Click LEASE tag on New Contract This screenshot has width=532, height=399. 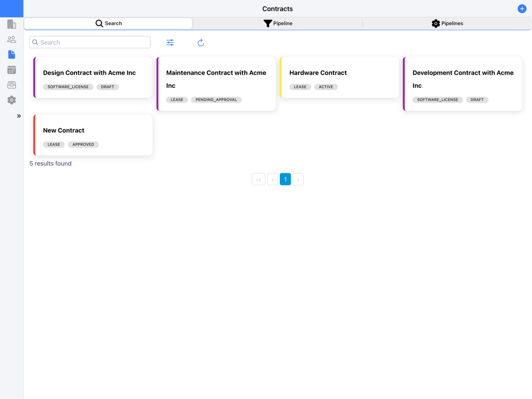pyautogui.click(x=54, y=145)
